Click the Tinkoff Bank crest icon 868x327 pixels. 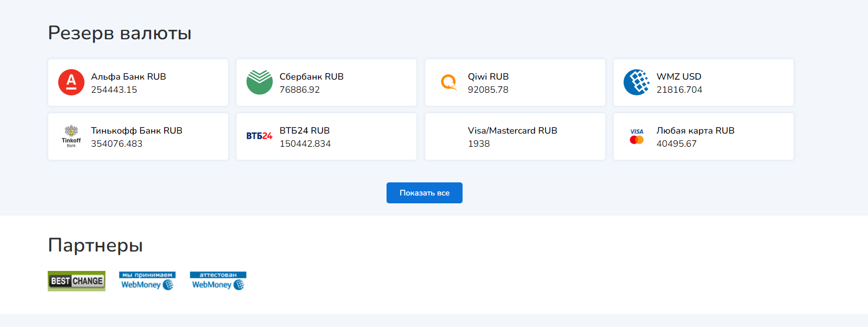(x=71, y=136)
